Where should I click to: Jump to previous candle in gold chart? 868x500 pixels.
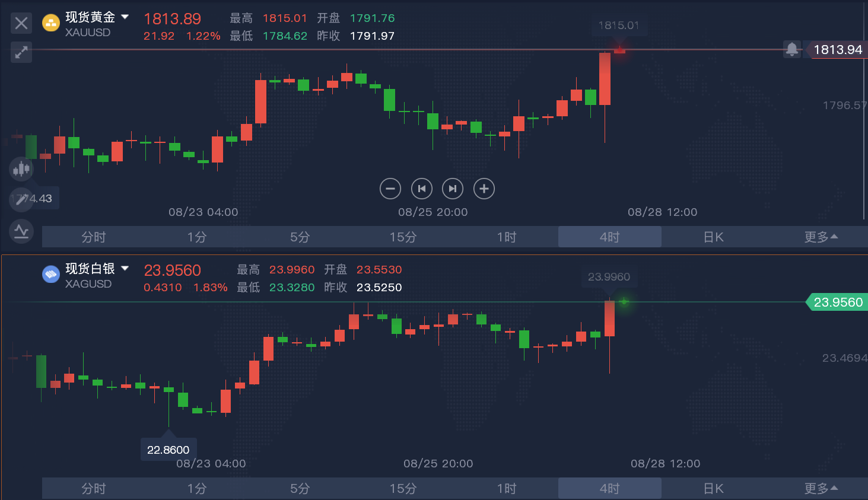(422, 189)
